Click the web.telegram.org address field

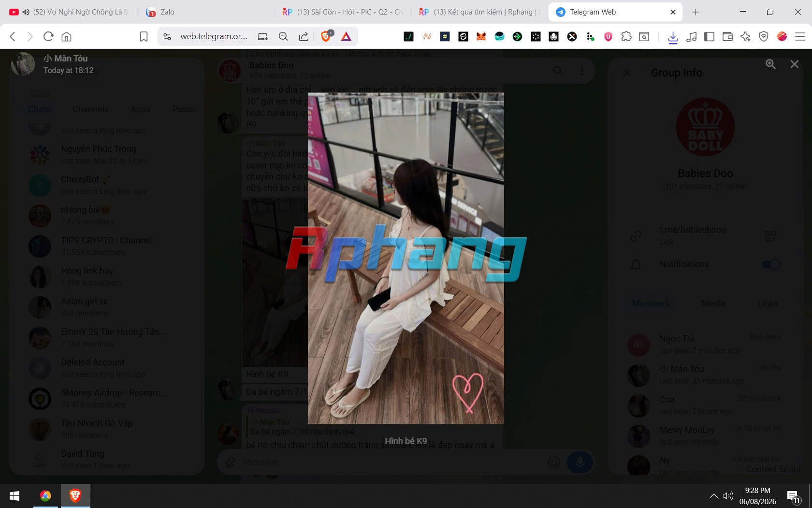click(214, 36)
